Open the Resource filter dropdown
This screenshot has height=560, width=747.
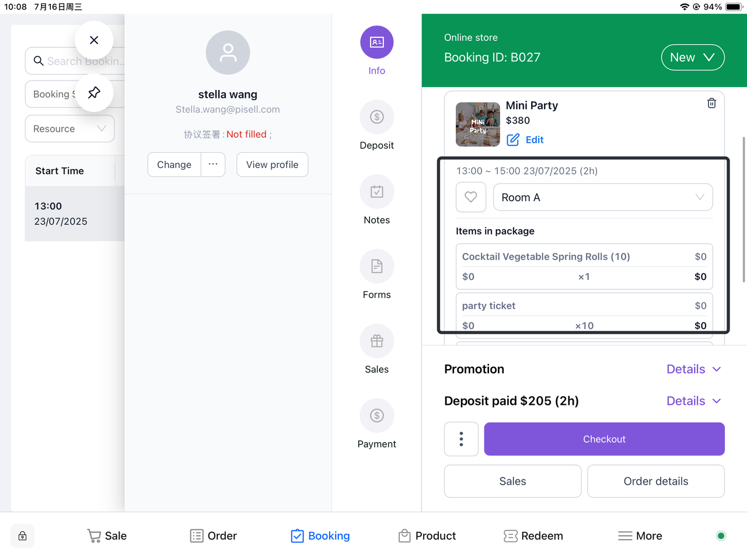69,129
